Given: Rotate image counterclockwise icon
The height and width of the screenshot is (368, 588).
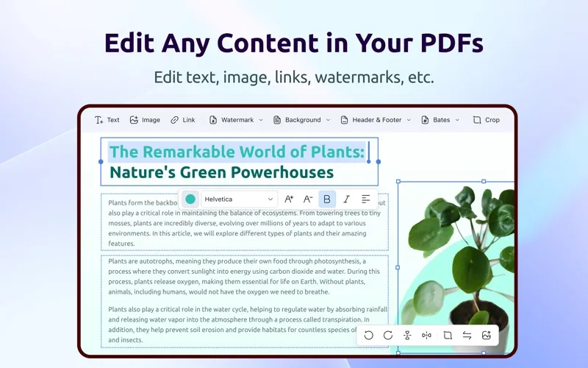Looking at the screenshot, I should pyautogui.click(x=369, y=336).
